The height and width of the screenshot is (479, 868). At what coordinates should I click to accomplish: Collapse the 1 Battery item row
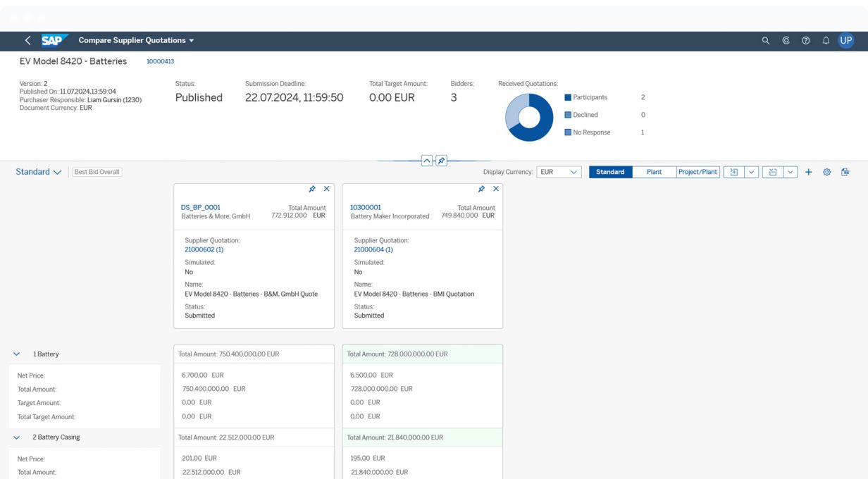[x=17, y=354]
